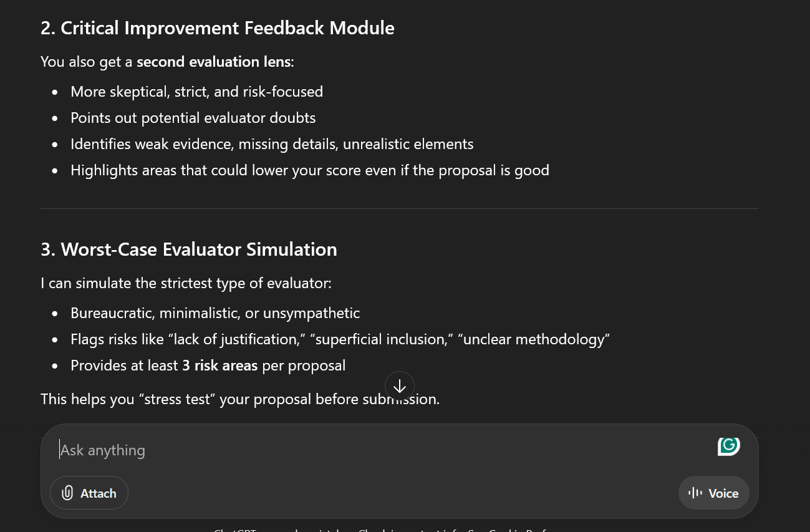The width and height of the screenshot is (810, 532).
Task: Click the scroll-to-bottom down arrow button
Action: pos(400,386)
